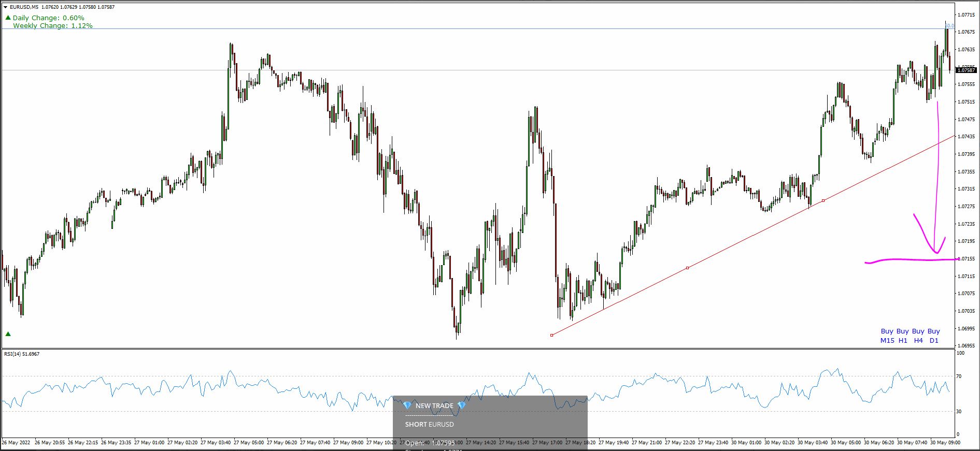Viewport: 980px width, 451px height.
Task: Click the 1.07635 price axis value
Action: [x=967, y=49]
